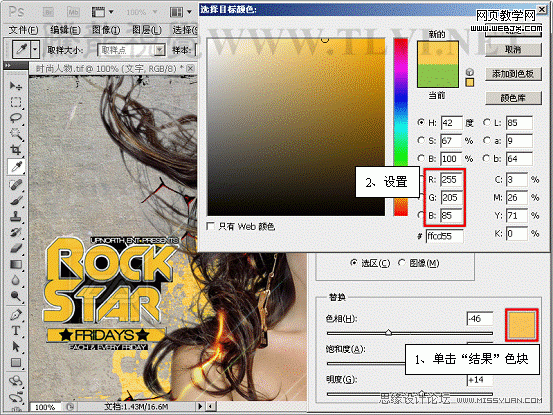Select the Horizontal Type tool
Screen dimensions: 553x415
pos(16,330)
